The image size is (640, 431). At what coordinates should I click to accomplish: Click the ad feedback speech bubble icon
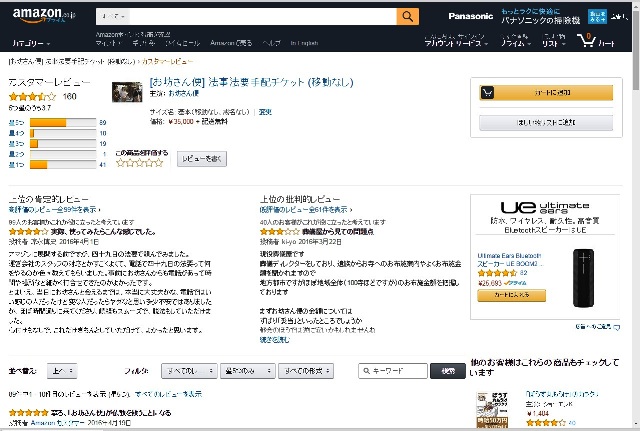[616, 327]
